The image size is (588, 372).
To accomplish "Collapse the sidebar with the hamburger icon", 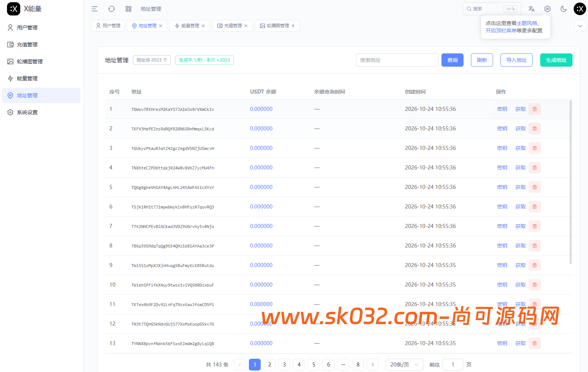I will [x=95, y=9].
